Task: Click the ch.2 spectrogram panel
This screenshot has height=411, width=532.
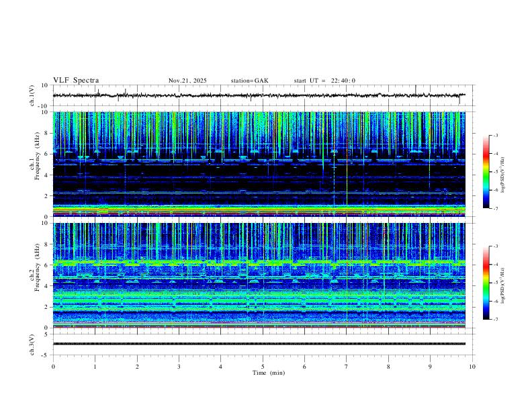Action: click(x=259, y=275)
